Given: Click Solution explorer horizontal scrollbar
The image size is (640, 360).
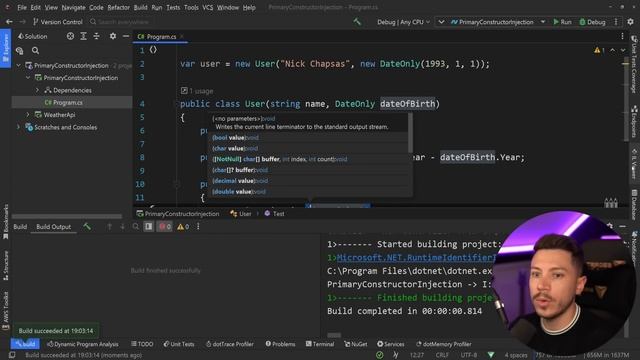Looking at the screenshot, I should click(x=67, y=216).
